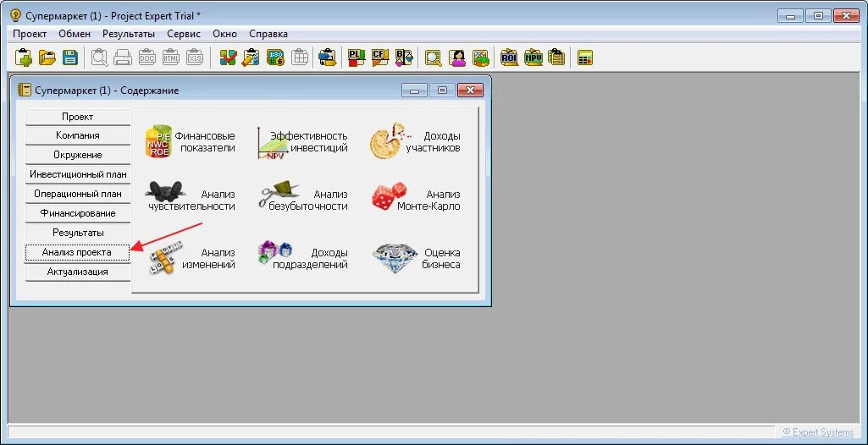Open Доходы участников module
This screenshot has height=445, width=868.
tap(415, 142)
